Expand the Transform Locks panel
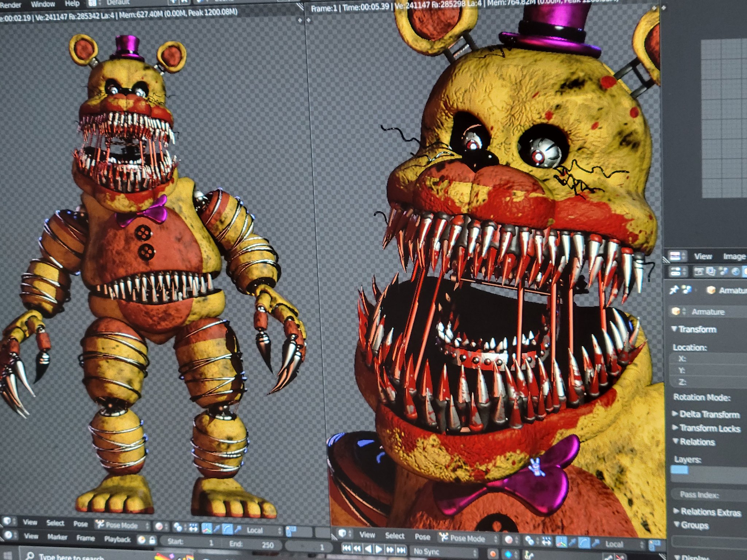747x560 pixels. [x=707, y=428]
